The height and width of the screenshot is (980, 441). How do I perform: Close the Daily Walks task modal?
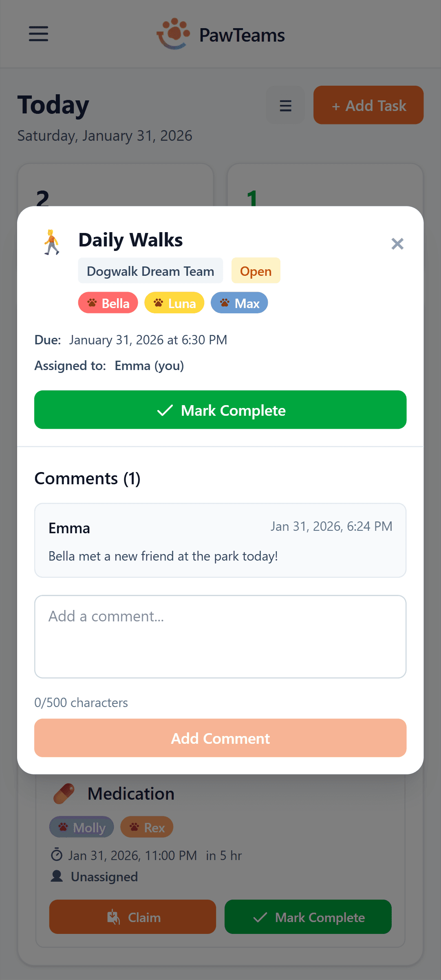coord(397,244)
